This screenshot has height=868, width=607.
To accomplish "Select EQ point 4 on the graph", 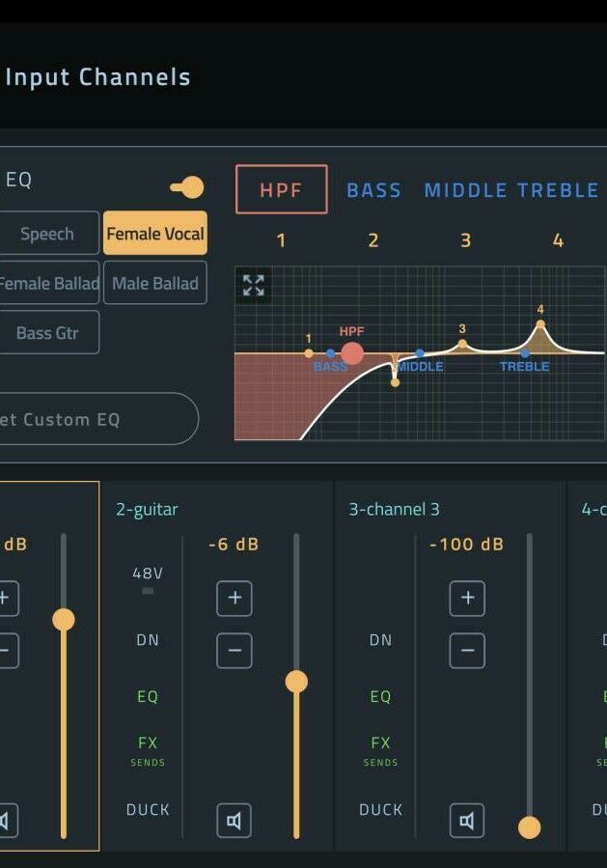I will coord(540,324).
